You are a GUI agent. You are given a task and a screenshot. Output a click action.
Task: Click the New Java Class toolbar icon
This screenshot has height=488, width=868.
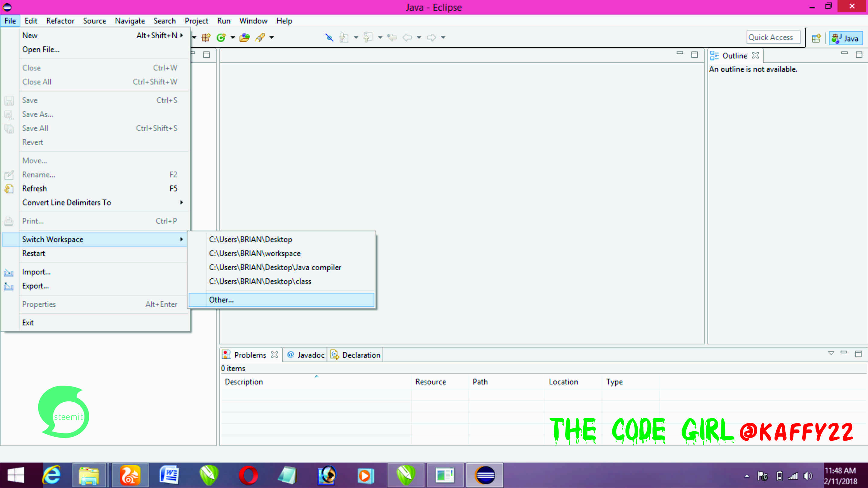tap(221, 37)
